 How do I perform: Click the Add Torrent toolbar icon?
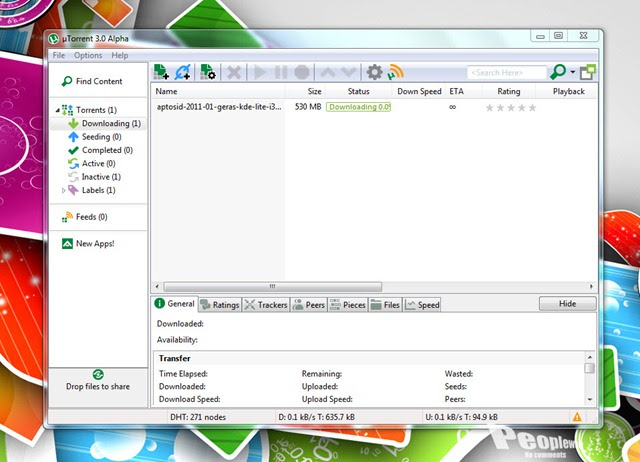[161, 72]
